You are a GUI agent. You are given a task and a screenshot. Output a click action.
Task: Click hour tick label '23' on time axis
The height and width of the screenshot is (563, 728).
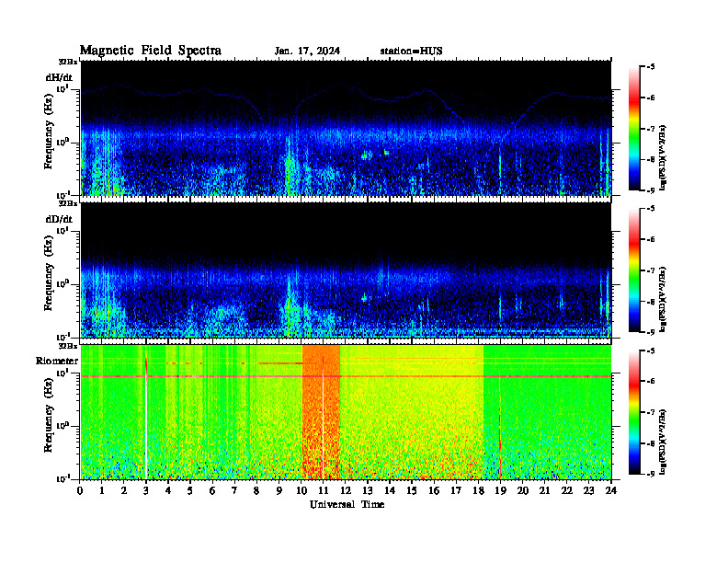(588, 490)
